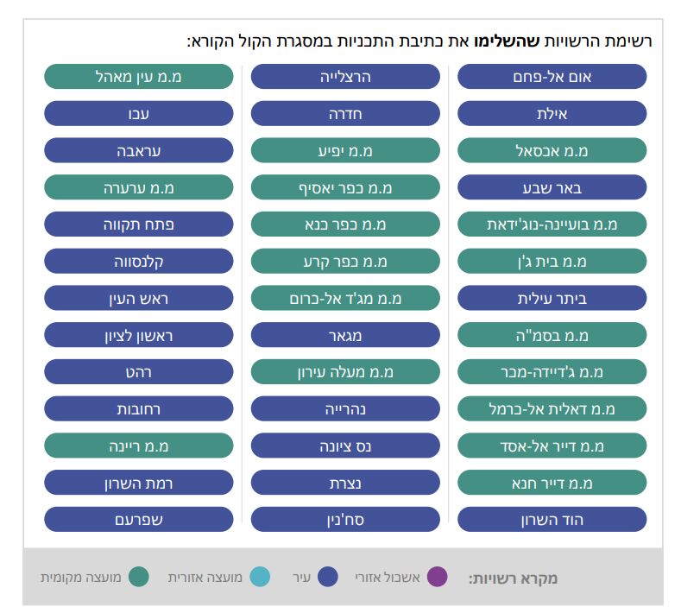This screenshot has height=607, width=700.
Task: Select the שפרעם pill
Action: point(139,520)
